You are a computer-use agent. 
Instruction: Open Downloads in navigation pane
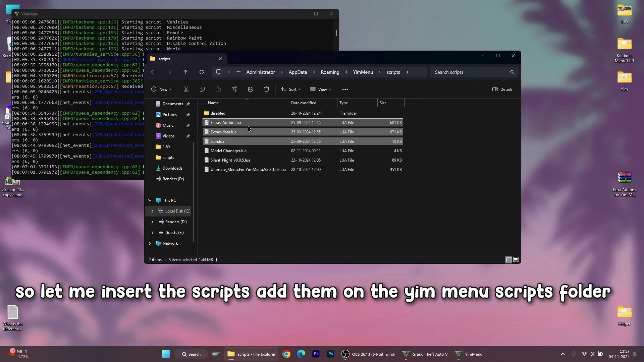pyautogui.click(x=169, y=168)
